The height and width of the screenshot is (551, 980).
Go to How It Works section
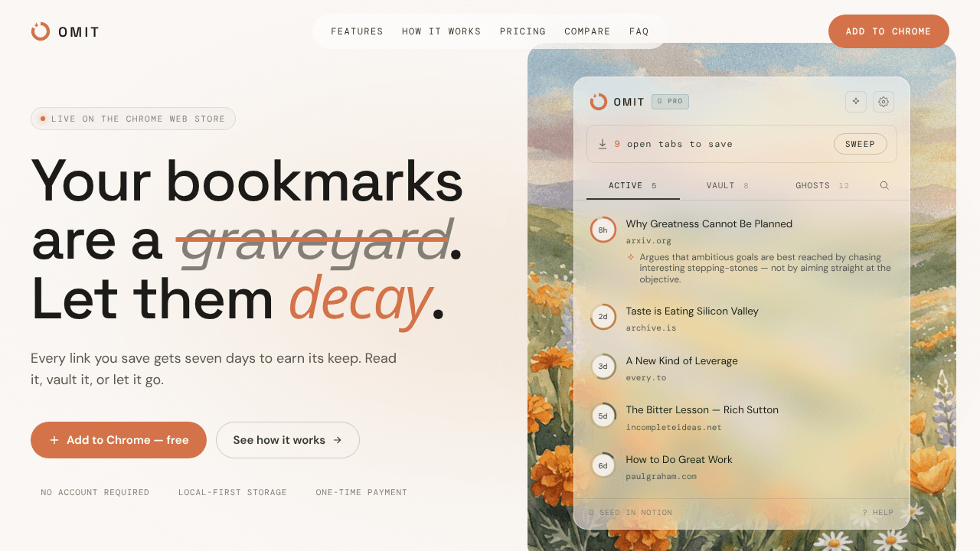[x=442, y=31]
